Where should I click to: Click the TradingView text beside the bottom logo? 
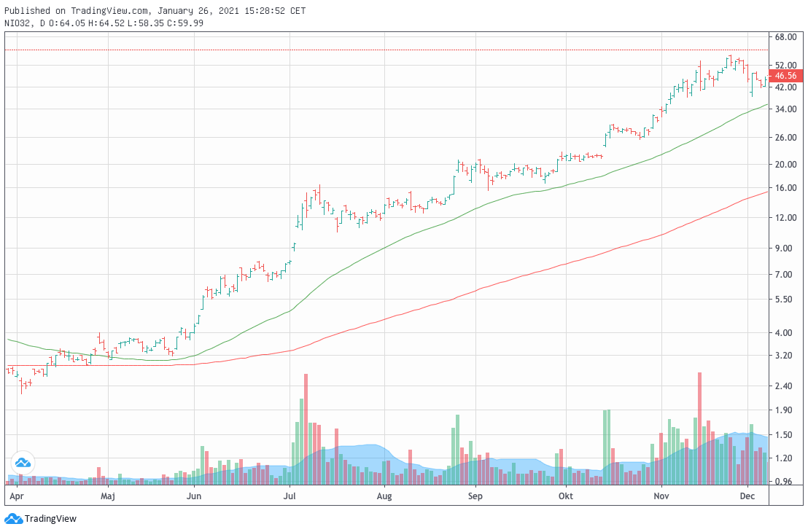click(50, 519)
